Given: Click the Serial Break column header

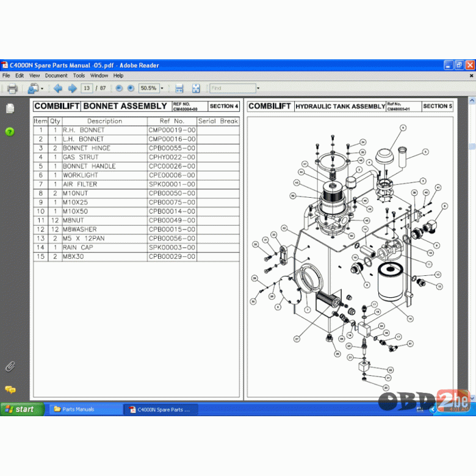Looking at the screenshot, I should click(x=218, y=121).
